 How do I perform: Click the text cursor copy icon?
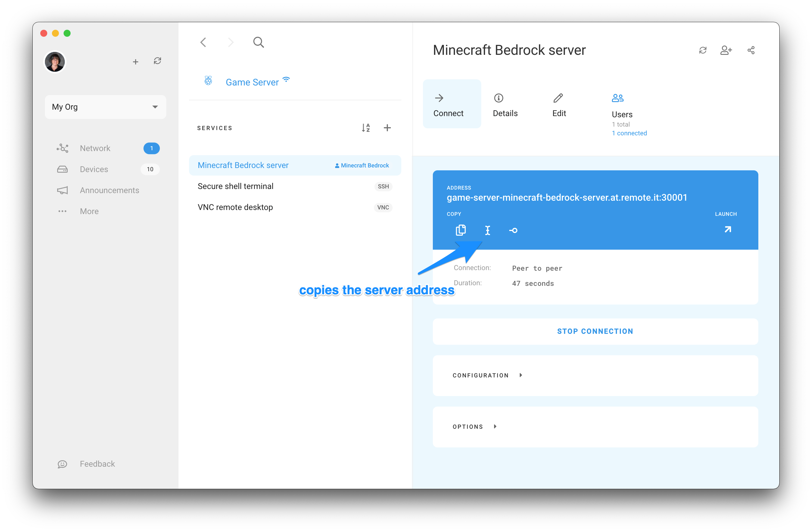tap(488, 230)
